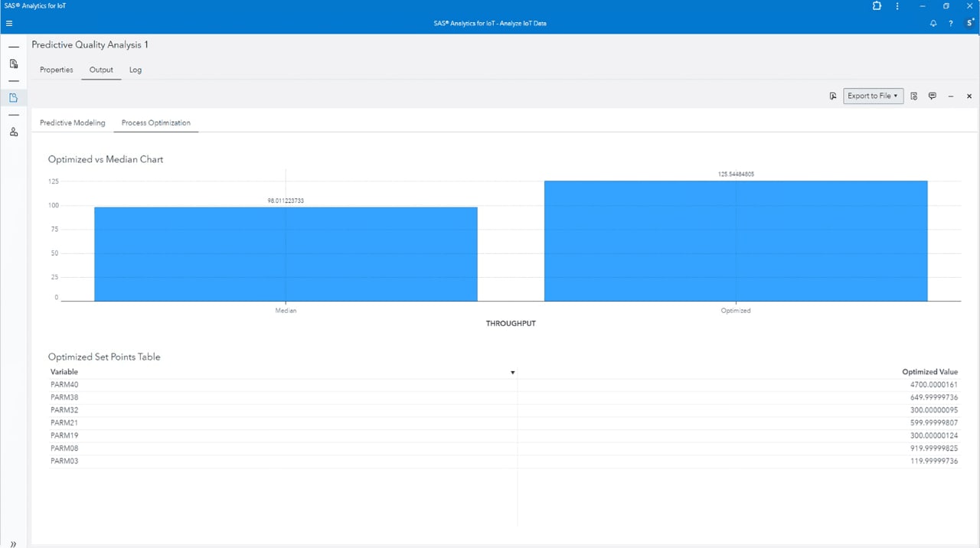Switch to the Properties tab
980x548 pixels.
(x=56, y=70)
